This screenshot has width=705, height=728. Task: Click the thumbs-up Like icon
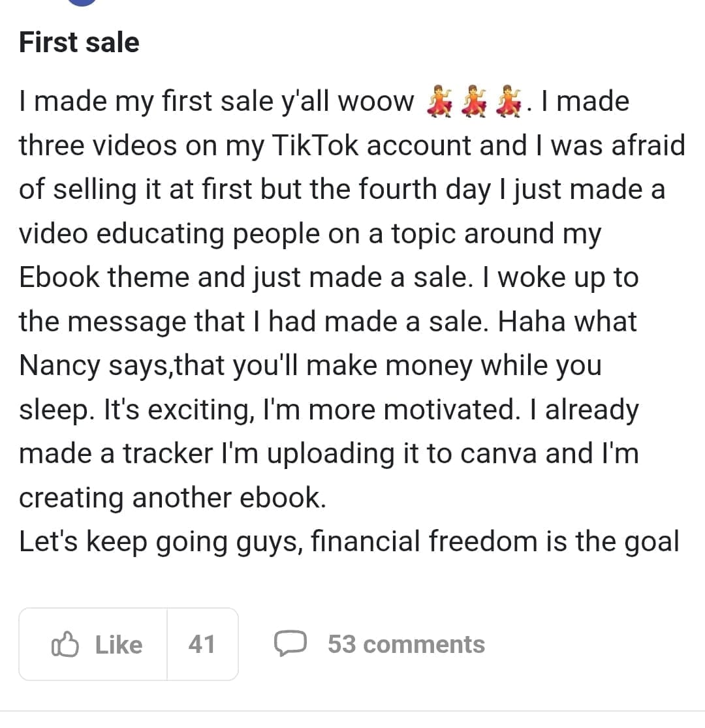coord(65,645)
